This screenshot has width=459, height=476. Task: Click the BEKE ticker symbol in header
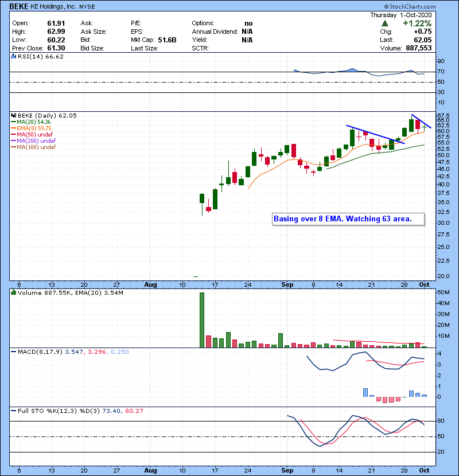coord(19,6)
